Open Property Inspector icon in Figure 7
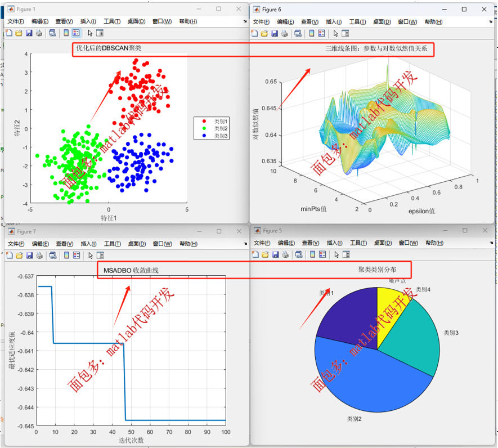This screenshot has width=498, height=448. point(100,255)
